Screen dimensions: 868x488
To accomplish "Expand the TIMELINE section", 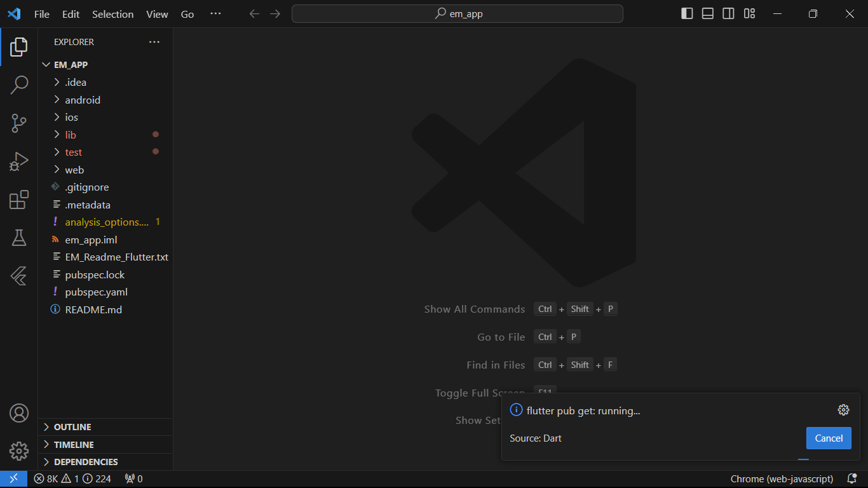I will pos(105,445).
